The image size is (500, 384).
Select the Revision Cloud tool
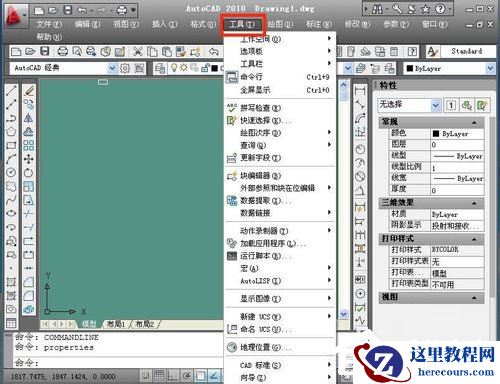click(11, 186)
